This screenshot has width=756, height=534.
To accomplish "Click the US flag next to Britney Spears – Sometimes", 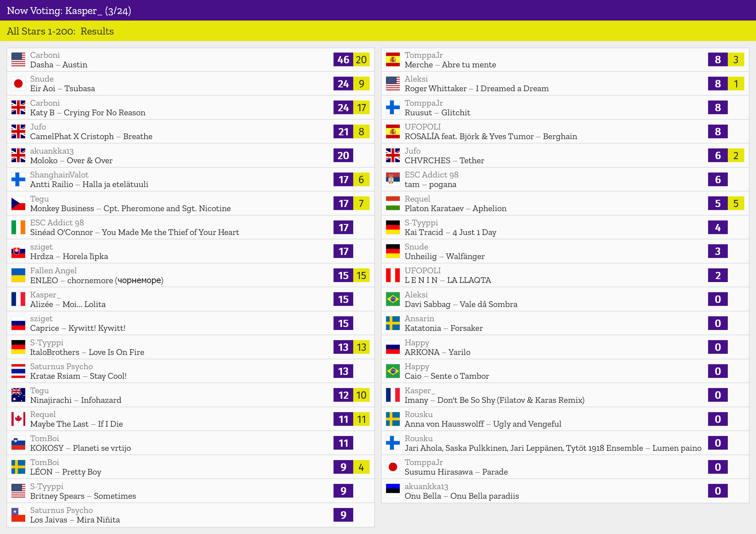I will tap(18, 491).
